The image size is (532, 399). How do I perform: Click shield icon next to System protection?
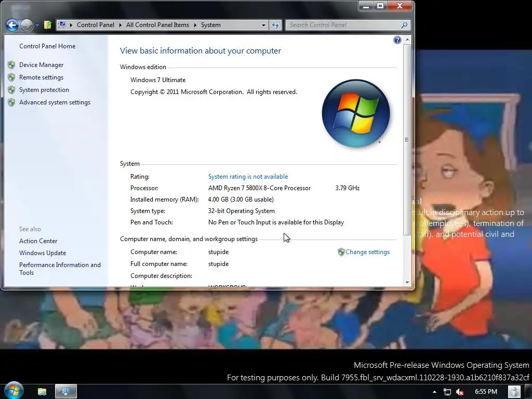click(11, 90)
